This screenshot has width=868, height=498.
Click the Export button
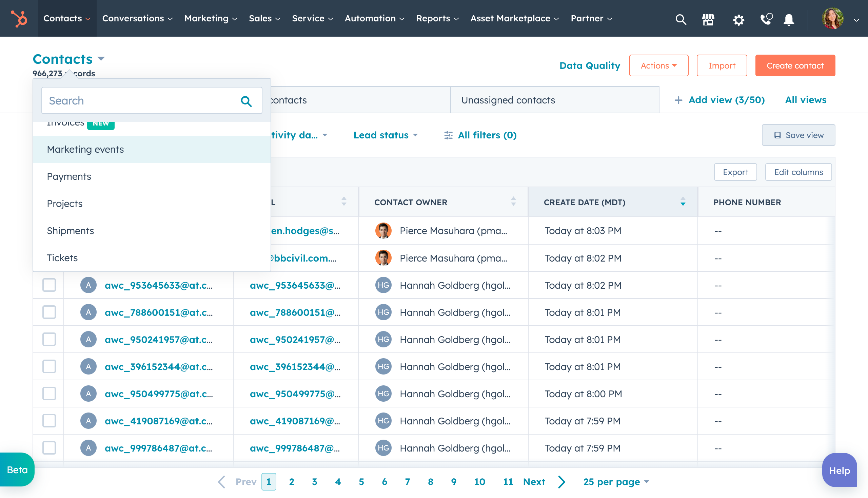(x=735, y=172)
